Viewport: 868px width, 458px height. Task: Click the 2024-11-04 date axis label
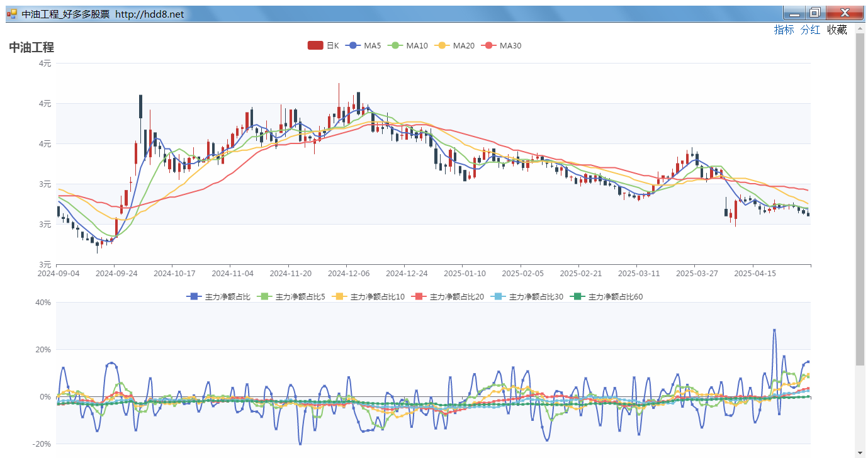pyautogui.click(x=232, y=274)
